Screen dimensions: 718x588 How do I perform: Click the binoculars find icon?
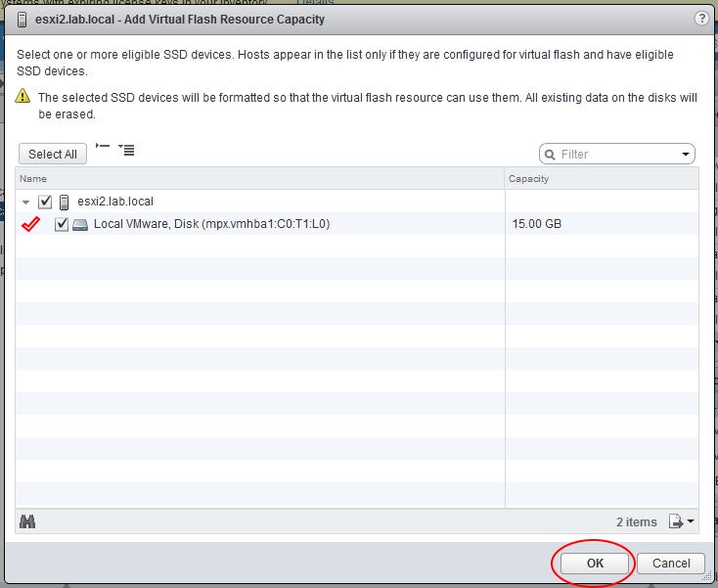(27, 521)
